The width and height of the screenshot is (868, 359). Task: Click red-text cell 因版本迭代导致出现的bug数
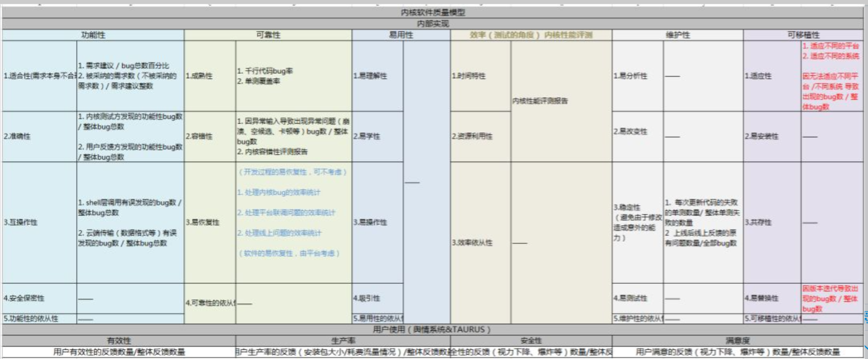click(x=832, y=298)
